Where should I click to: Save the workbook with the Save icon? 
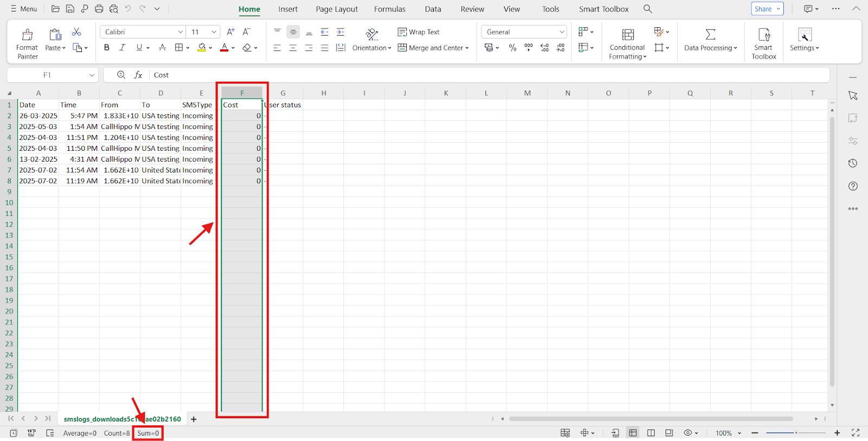point(70,9)
